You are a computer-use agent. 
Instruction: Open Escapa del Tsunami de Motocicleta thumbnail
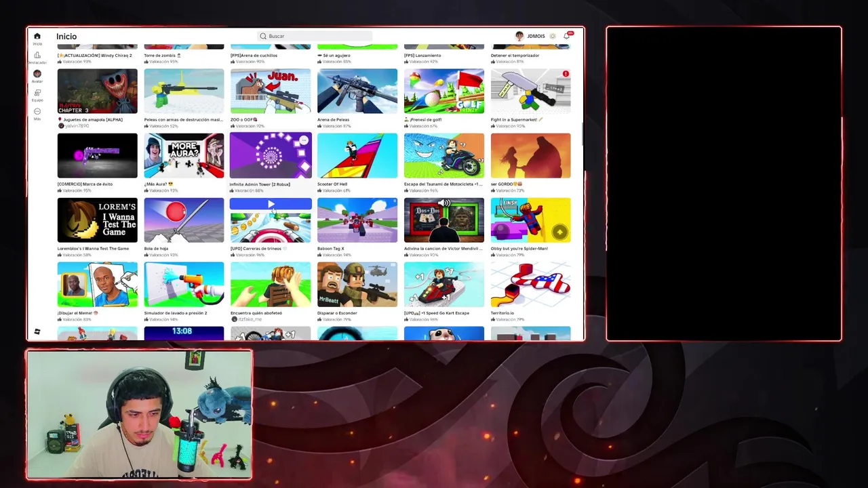click(x=444, y=155)
